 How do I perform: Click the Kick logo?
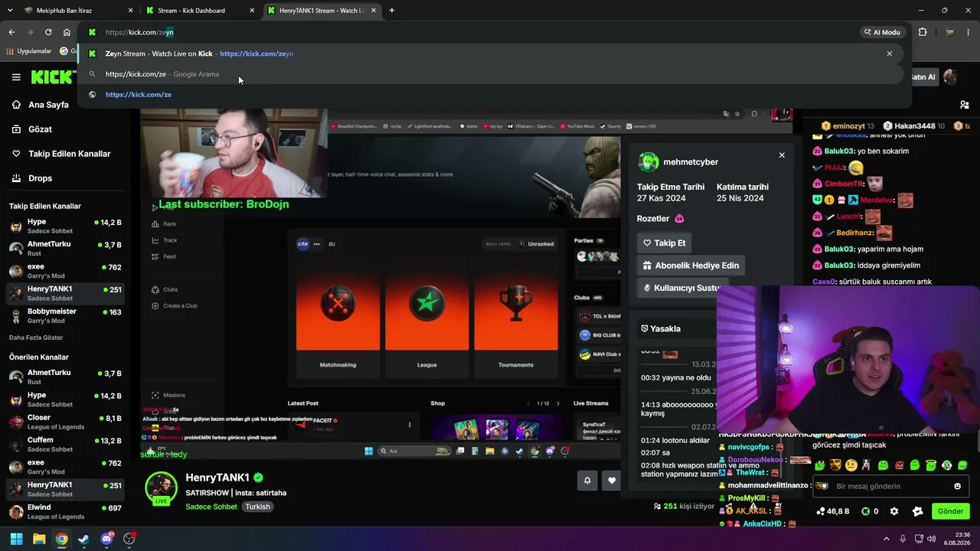(x=52, y=77)
